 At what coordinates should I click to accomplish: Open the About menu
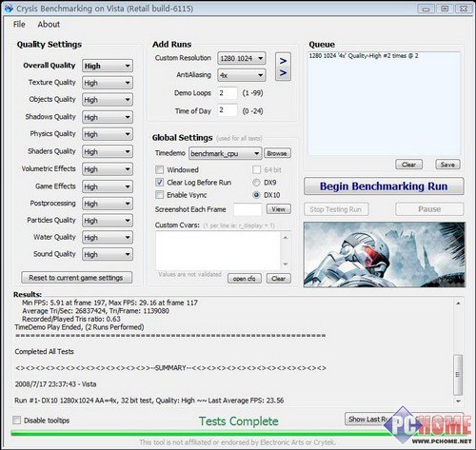pos(49,25)
